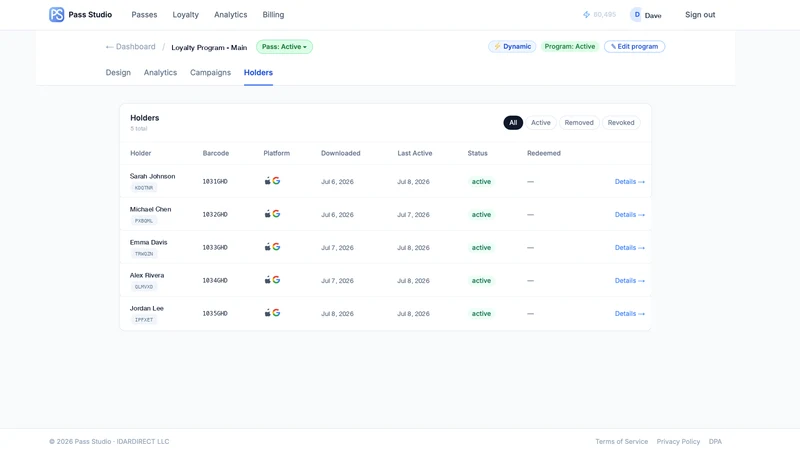Filter holders by All
800x450 pixels.
(513, 122)
